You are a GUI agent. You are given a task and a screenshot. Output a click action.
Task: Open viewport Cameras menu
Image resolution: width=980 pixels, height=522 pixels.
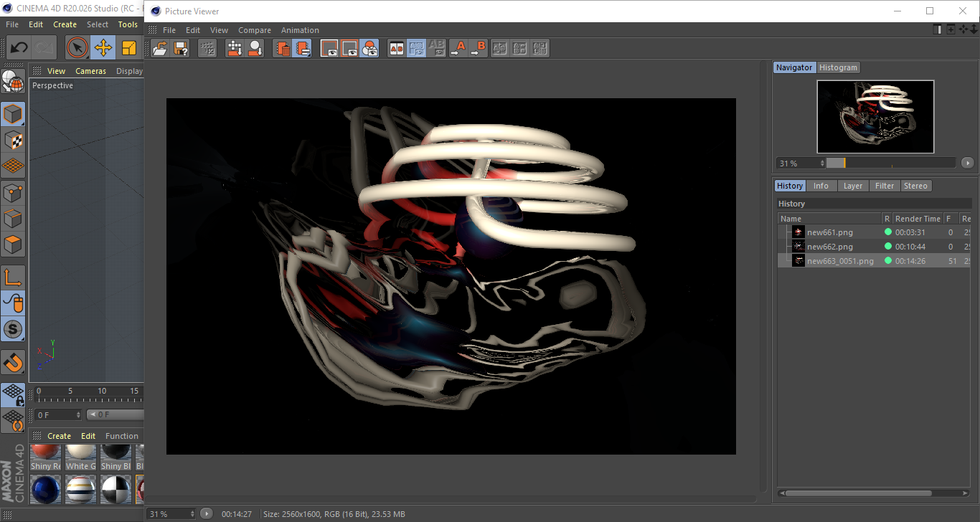90,71
